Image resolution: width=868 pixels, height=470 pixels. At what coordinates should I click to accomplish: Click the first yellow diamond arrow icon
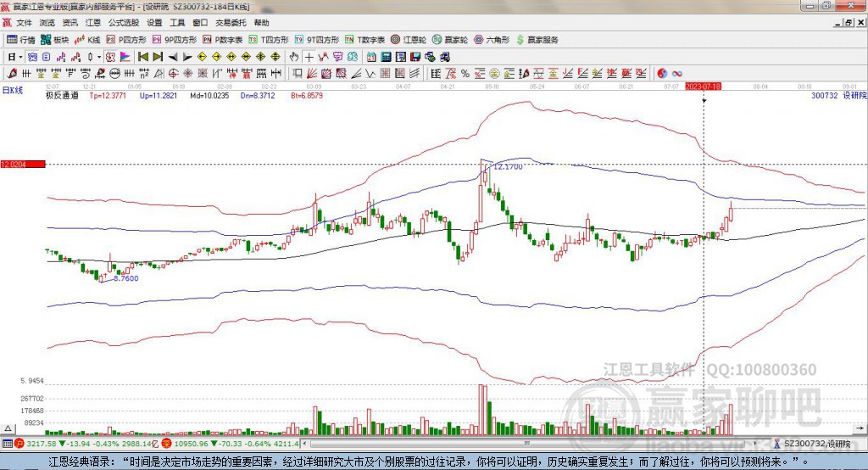click(202, 57)
